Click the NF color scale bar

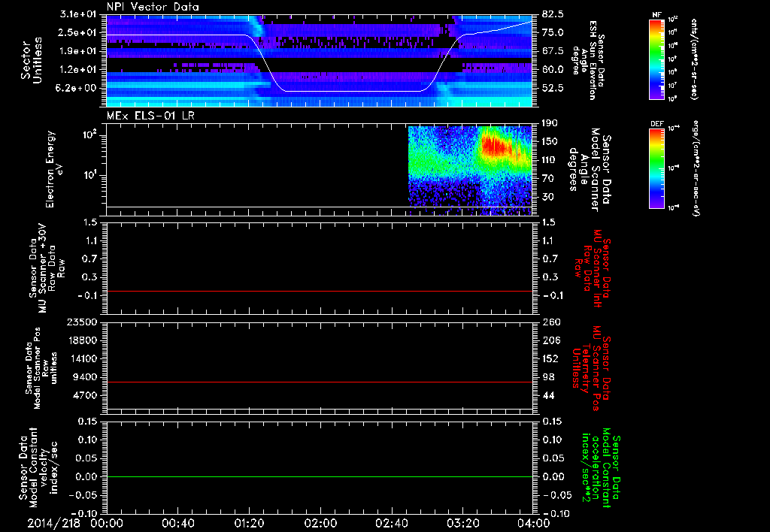coord(656,59)
